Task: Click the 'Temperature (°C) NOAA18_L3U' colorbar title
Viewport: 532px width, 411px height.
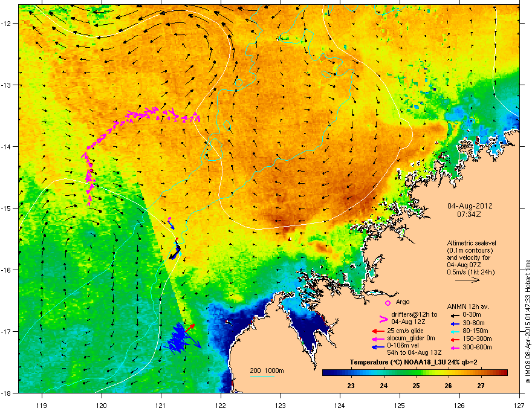Action: click(x=397, y=362)
